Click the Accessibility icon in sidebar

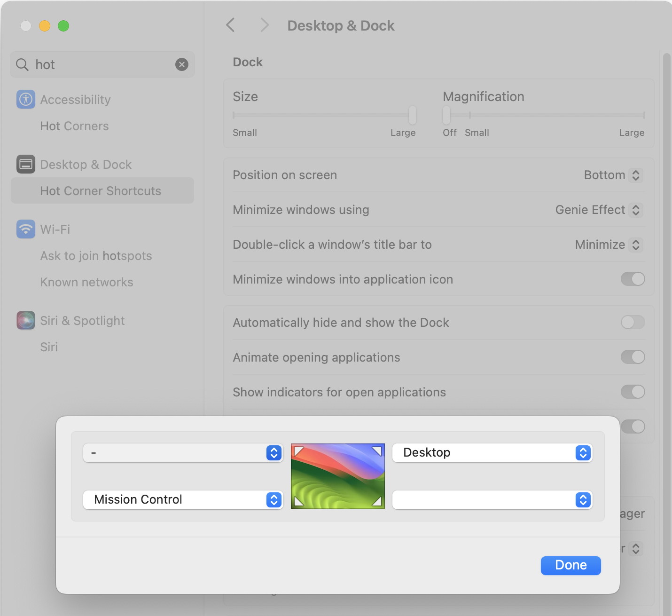click(x=26, y=99)
